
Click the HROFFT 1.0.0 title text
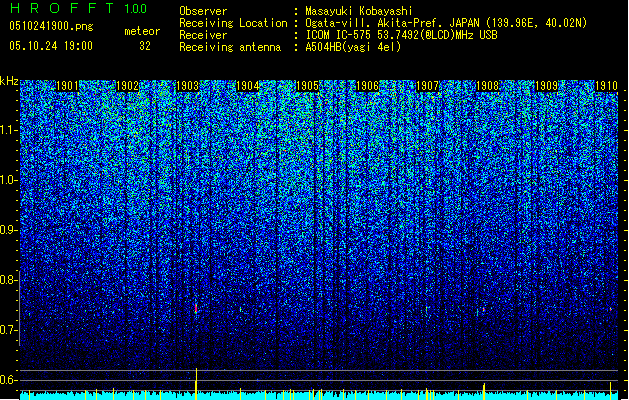click(x=78, y=8)
